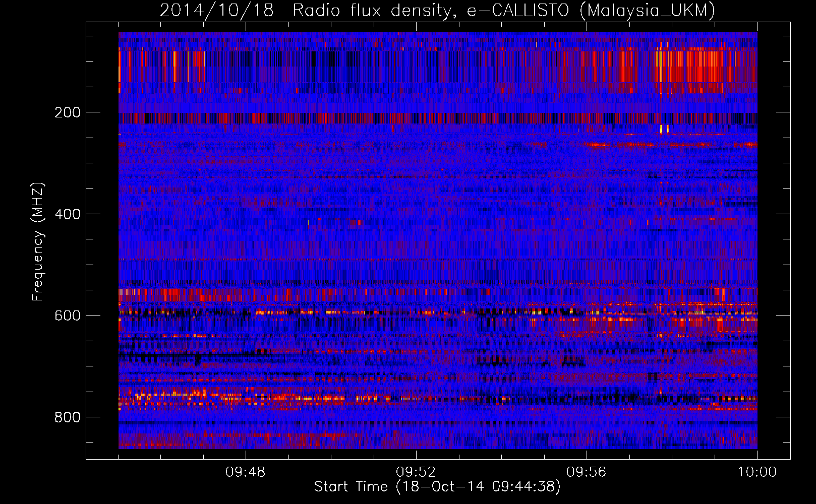Click the '09:56' time tick label
Viewport: 816px width, 504px height.
[587, 472]
